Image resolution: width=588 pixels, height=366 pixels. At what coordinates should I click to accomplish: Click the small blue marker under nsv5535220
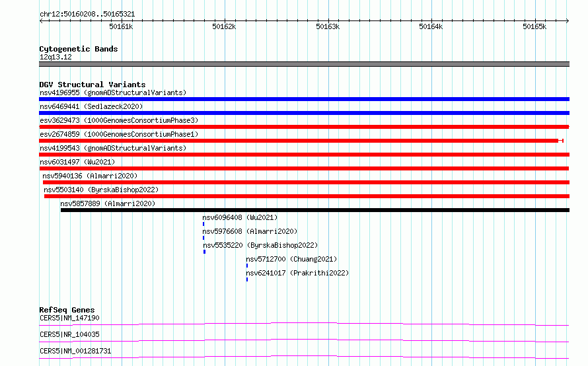(x=204, y=252)
